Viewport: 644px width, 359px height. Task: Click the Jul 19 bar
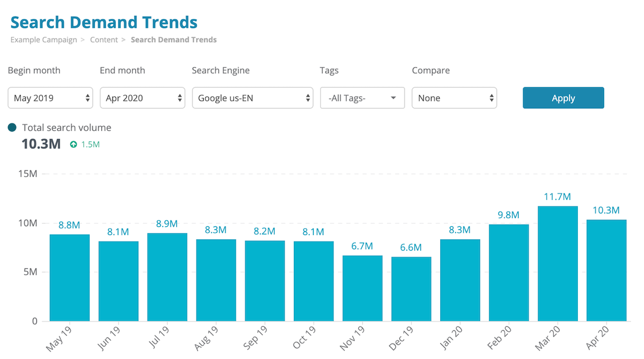[167, 277]
